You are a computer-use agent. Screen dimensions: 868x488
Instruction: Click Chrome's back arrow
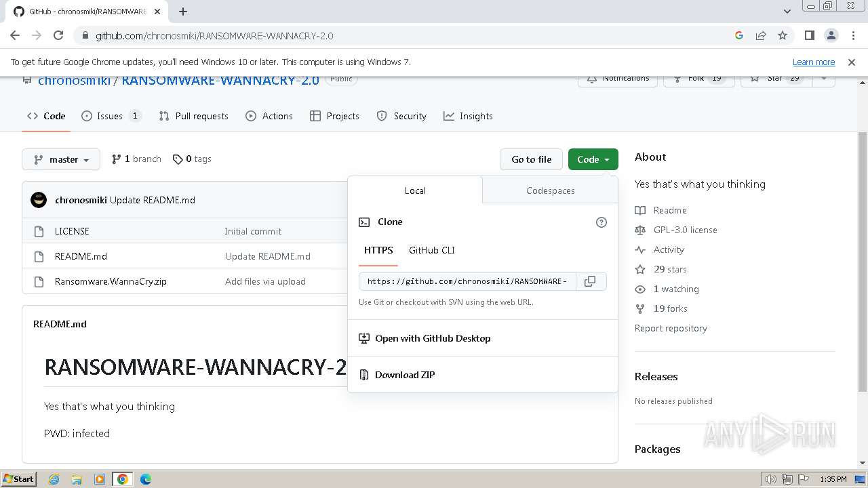tap(15, 35)
